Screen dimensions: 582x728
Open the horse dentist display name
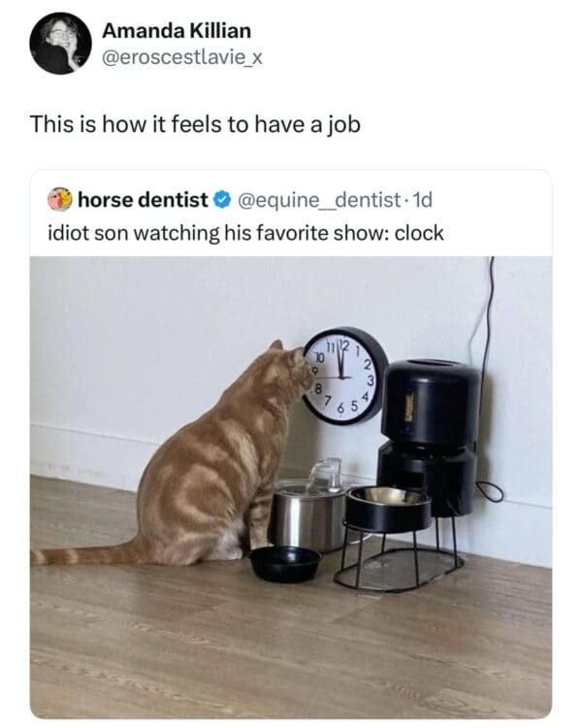143,200
